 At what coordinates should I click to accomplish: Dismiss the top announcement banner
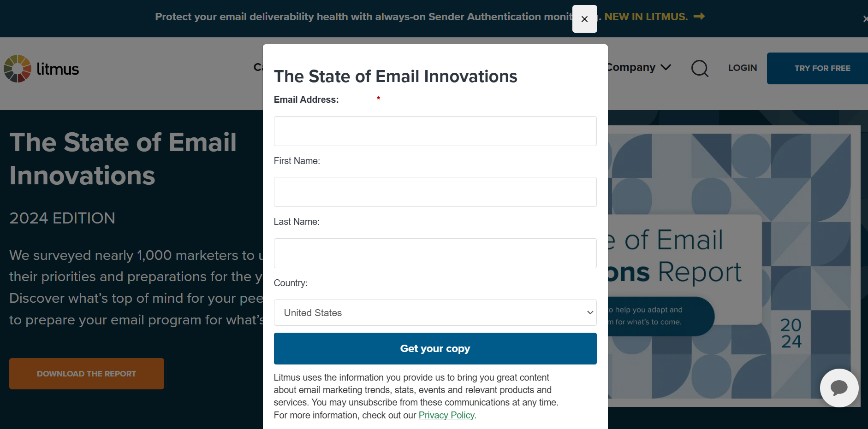coord(865,19)
